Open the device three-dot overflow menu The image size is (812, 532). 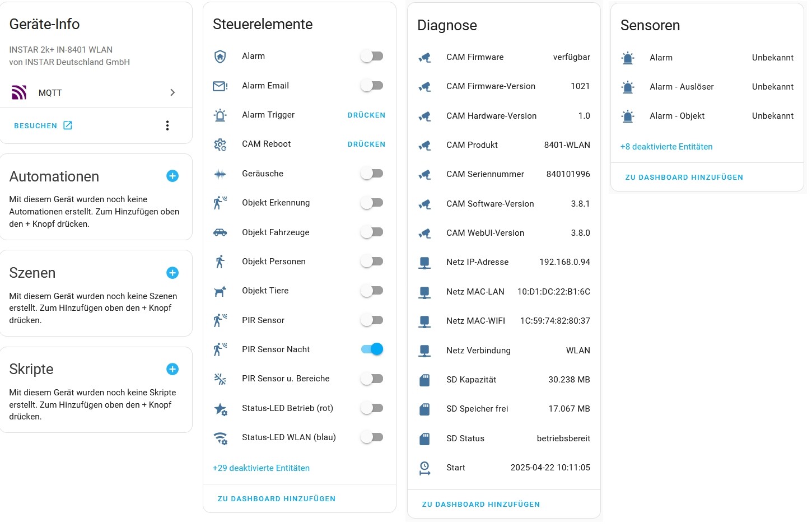click(167, 125)
